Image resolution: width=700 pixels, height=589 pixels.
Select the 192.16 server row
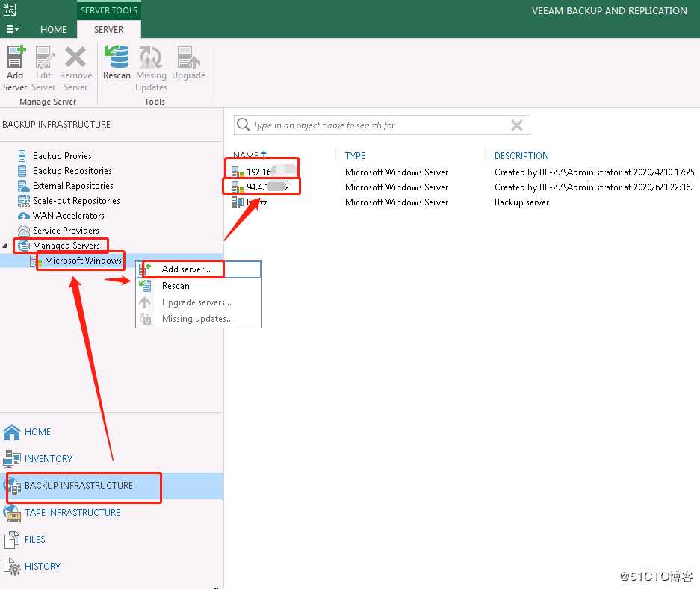[x=464, y=172]
